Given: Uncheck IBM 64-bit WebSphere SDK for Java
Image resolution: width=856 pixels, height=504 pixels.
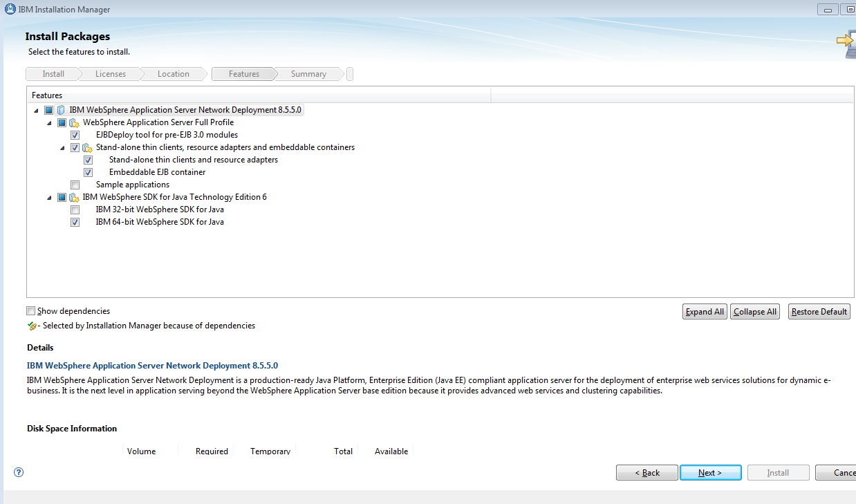Looking at the screenshot, I should (x=75, y=222).
